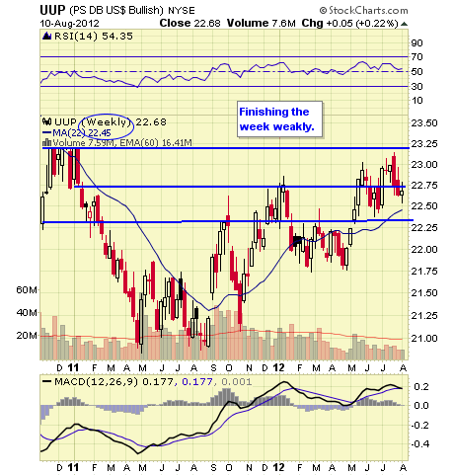Click the black MACD line legend marker

(x=47, y=382)
